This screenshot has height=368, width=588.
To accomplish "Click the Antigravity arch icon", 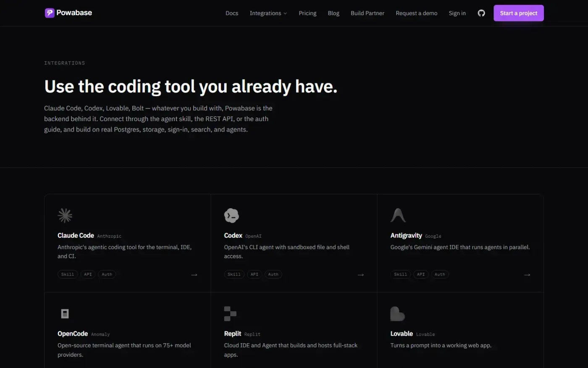I will tap(398, 215).
